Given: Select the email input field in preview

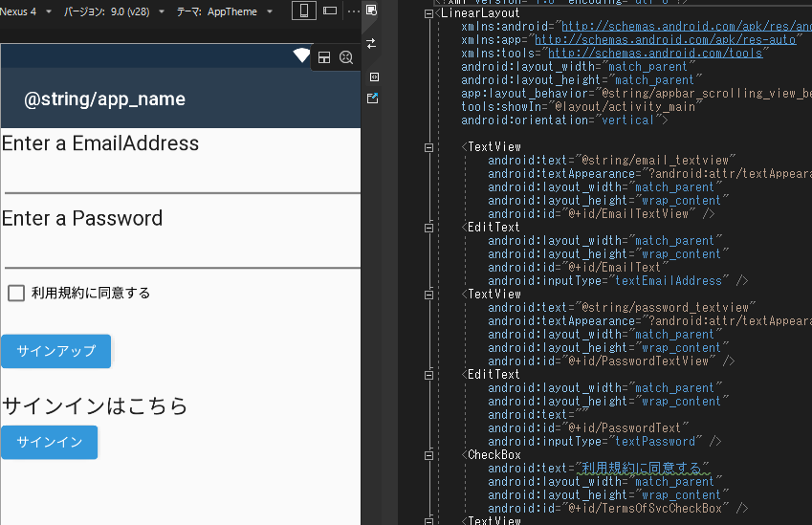Looking at the screenshot, I should coord(181,176).
